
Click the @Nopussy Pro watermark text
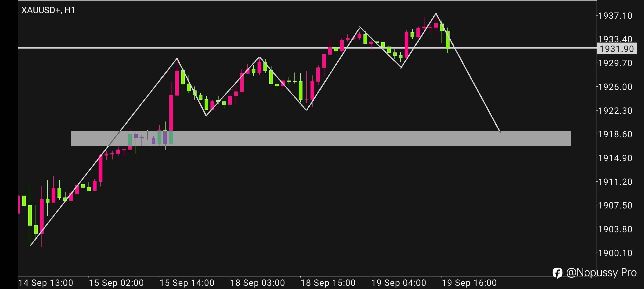(x=601, y=272)
